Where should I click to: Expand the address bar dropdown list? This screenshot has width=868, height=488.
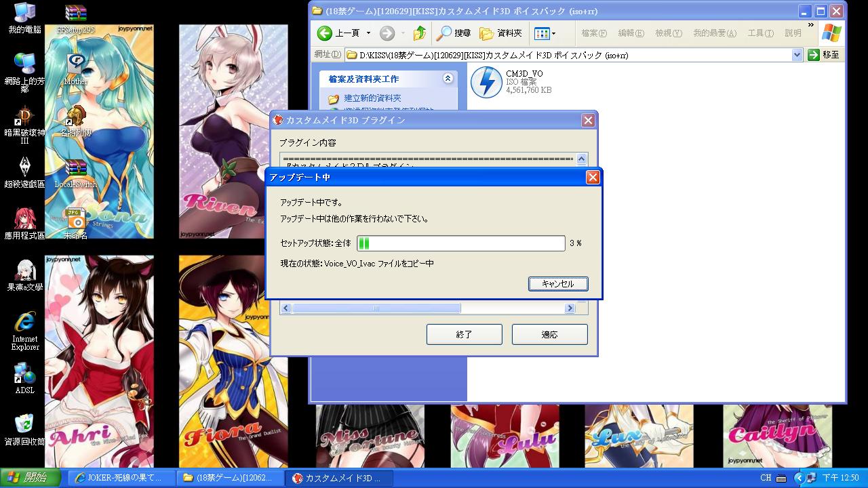point(797,55)
